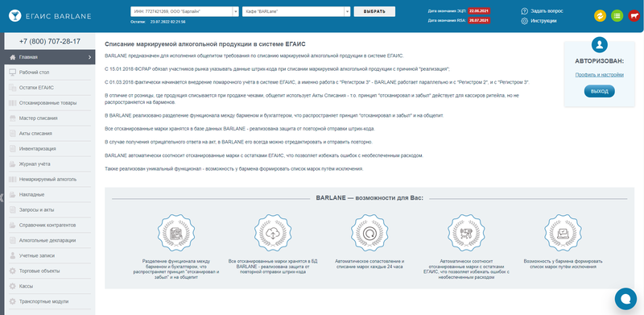Click the ЭЦП expiry date 22.06.2021 badge
This screenshot has height=315, width=644.
(x=479, y=11)
